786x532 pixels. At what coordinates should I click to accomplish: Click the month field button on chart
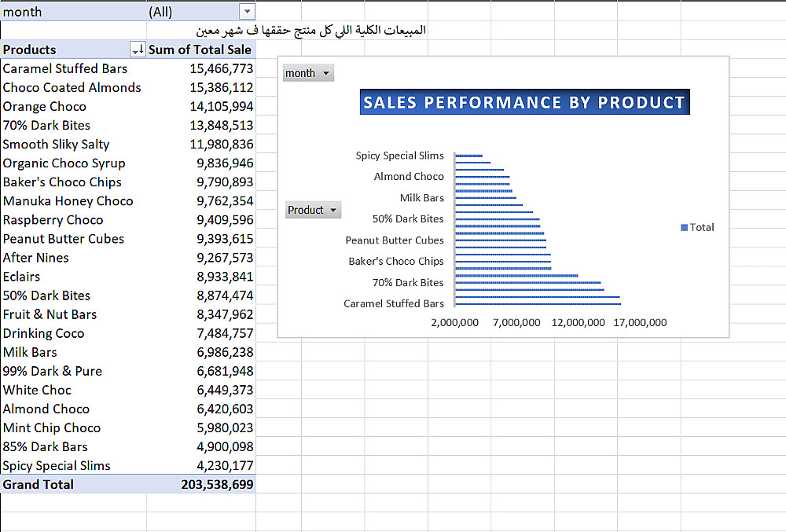[x=307, y=73]
